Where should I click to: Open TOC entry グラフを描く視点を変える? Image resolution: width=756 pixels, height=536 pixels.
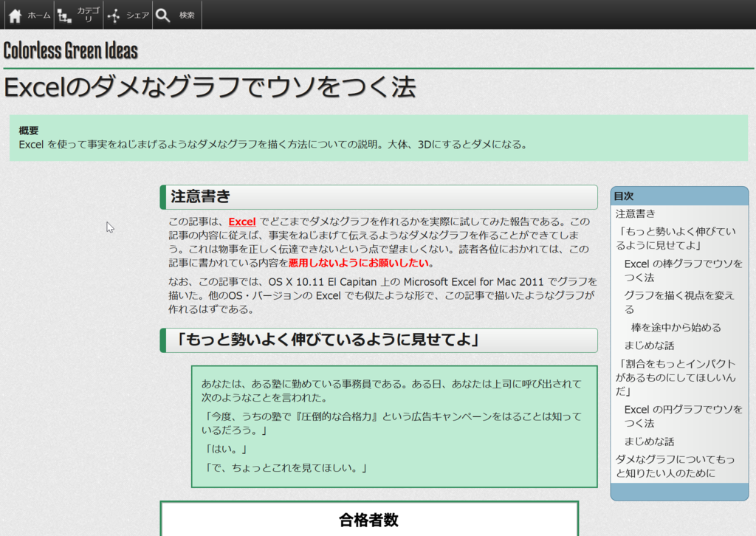point(679,302)
